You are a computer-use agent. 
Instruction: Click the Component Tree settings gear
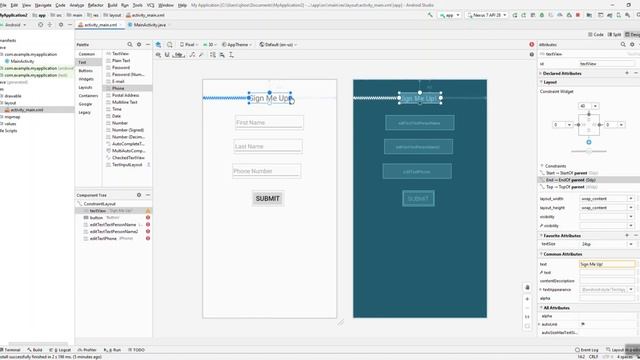click(139, 195)
